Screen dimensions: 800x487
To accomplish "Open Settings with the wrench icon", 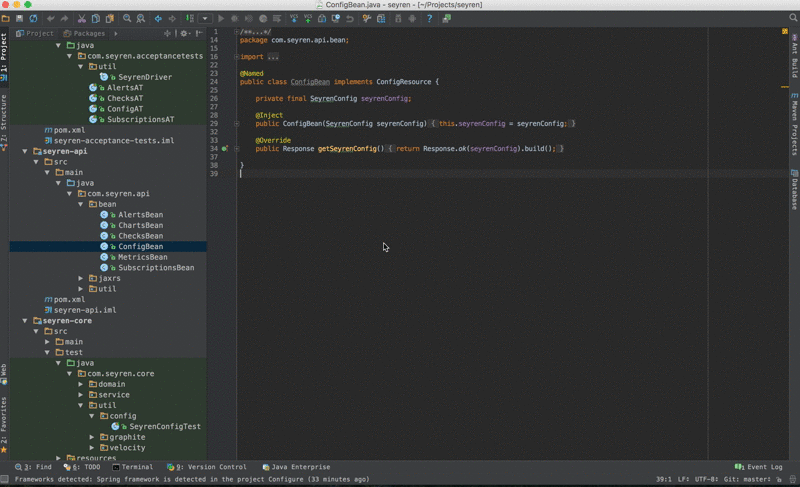I will [367, 18].
